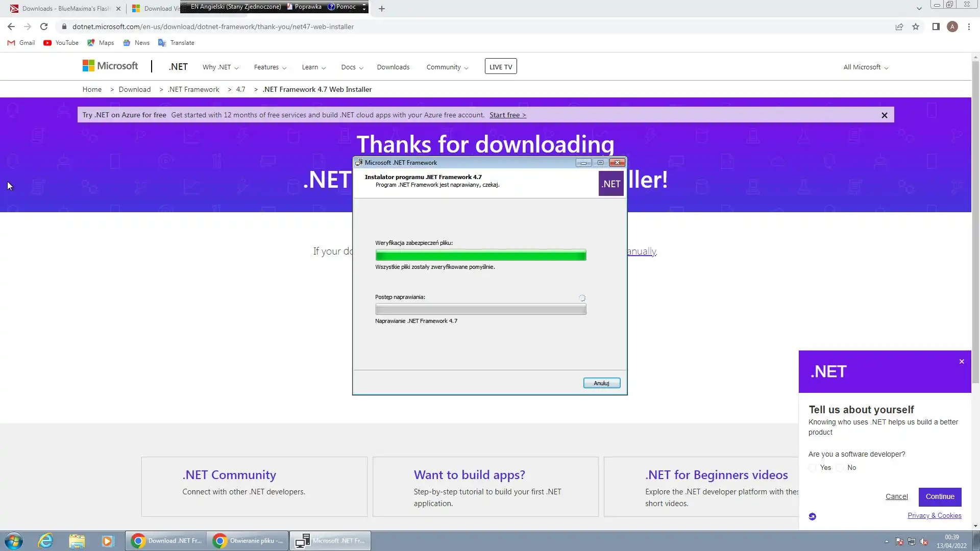
Task: Select Yes for software developer question
Action: click(x=813, y=468)
